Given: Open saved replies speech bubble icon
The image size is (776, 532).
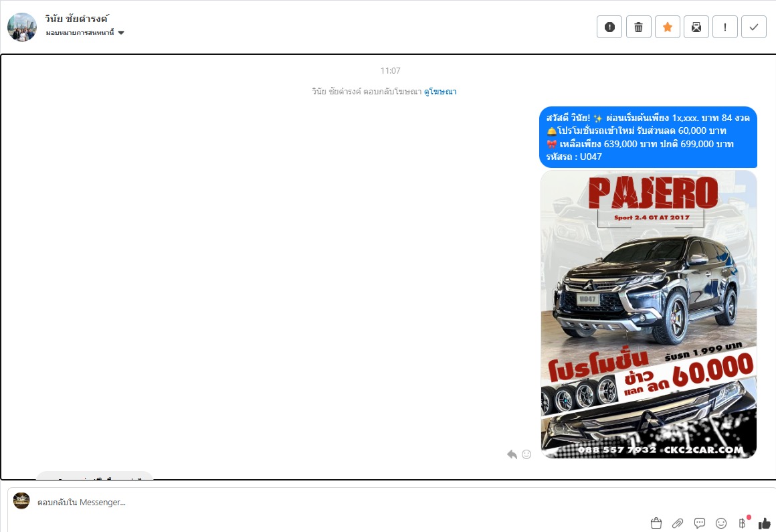Looking at the screenshot, I should pos(699,523).
